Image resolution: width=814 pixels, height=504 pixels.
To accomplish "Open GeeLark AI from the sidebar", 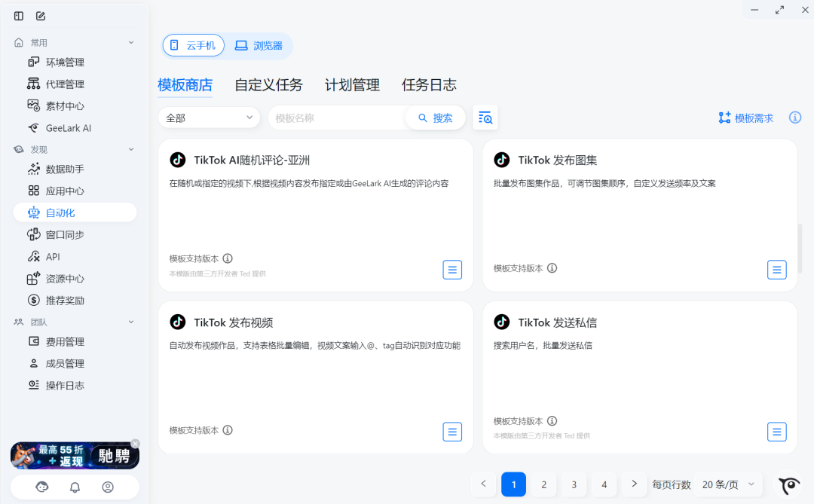I will coord(68,127).
